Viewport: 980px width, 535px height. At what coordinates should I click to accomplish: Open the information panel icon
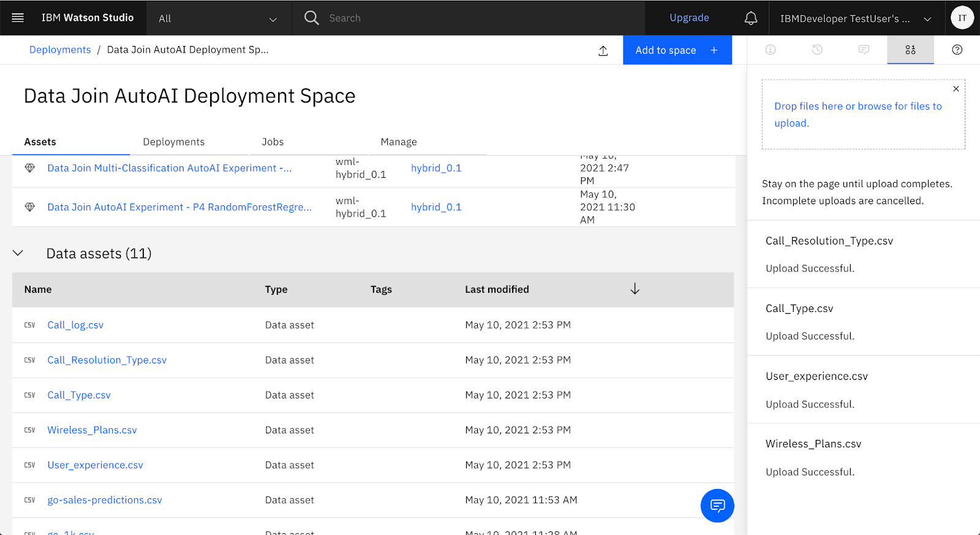(x=771, y=50)
